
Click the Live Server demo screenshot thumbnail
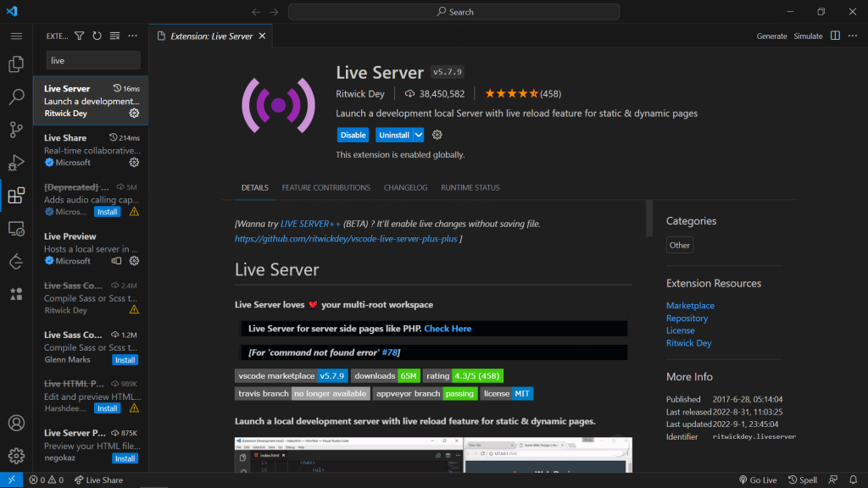pyautogui.click(x=433, y=455)
